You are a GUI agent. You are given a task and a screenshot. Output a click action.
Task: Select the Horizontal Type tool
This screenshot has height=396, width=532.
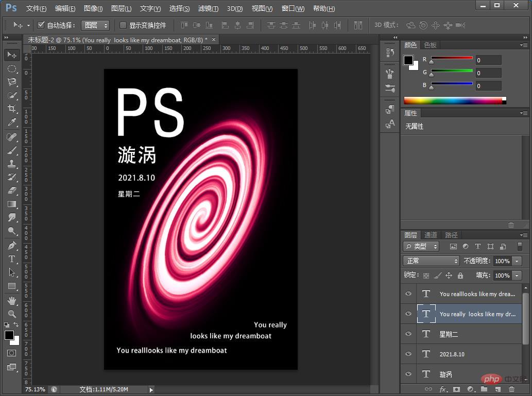pos(12,259)
